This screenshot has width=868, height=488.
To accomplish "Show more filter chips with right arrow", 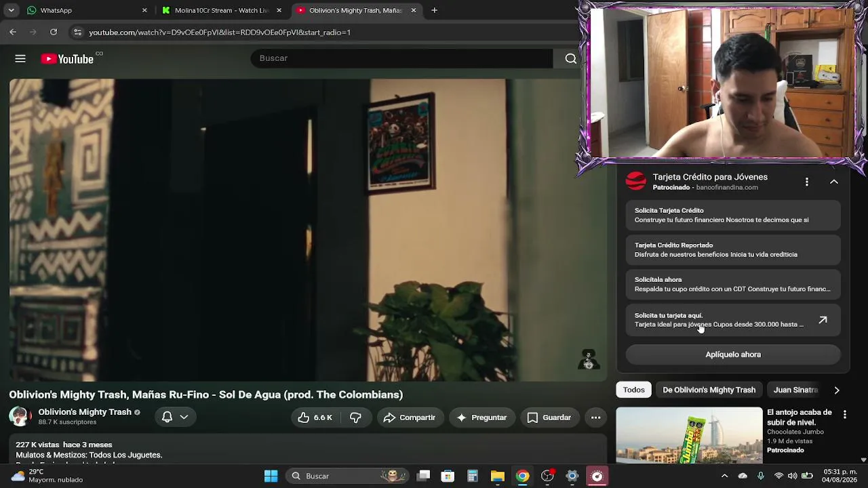I will (836, 390).
